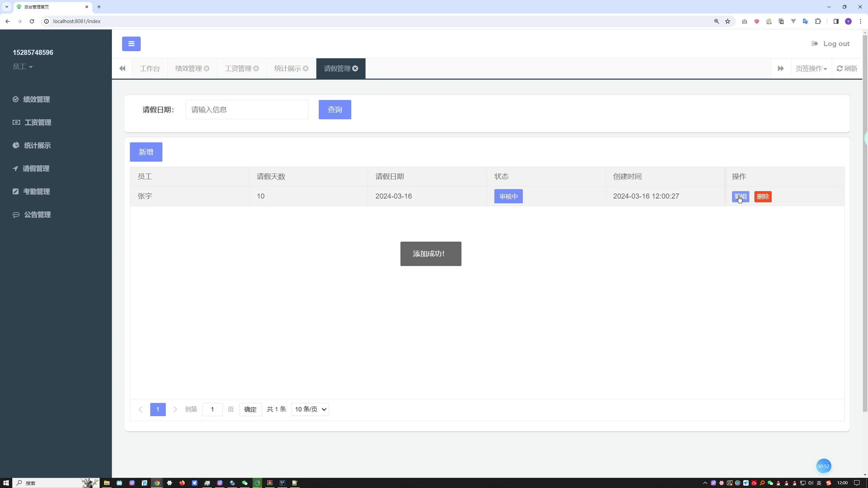The height and width of the screenshot is (488, 868).
Task: Click the taskbar 搜索 search box
Action: pos(56,483)
